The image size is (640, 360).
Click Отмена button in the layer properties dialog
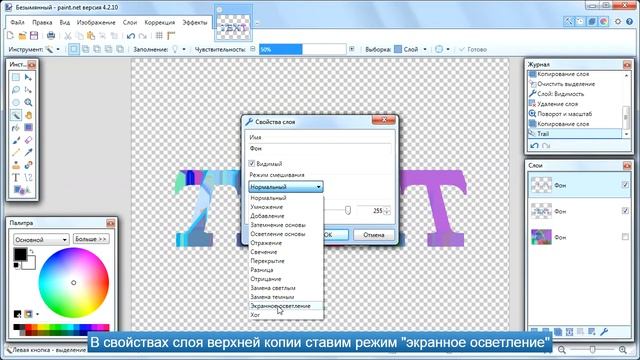click(373, 235)
